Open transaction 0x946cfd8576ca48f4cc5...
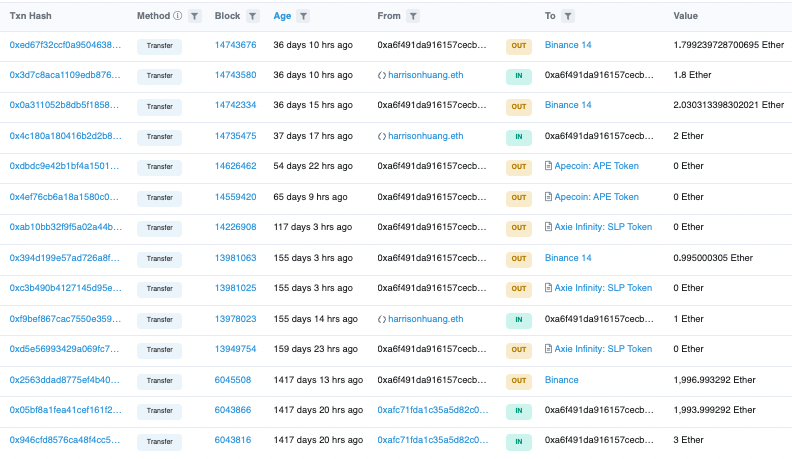 65,440
